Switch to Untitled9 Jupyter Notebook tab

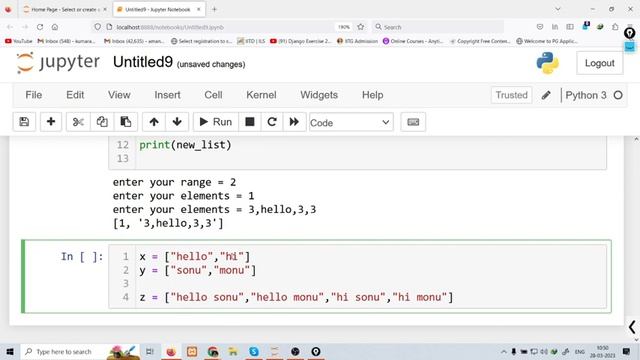click(x=159, y=9)
